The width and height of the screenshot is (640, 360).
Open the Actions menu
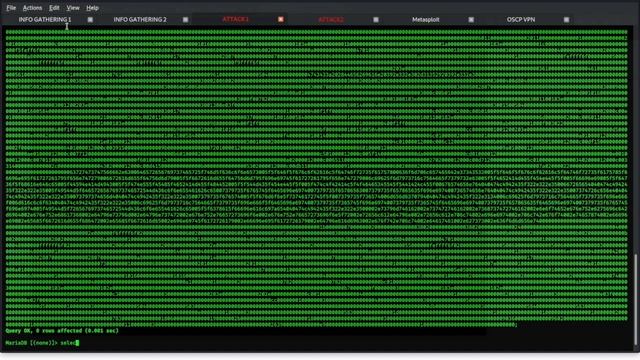pos(32,8)
